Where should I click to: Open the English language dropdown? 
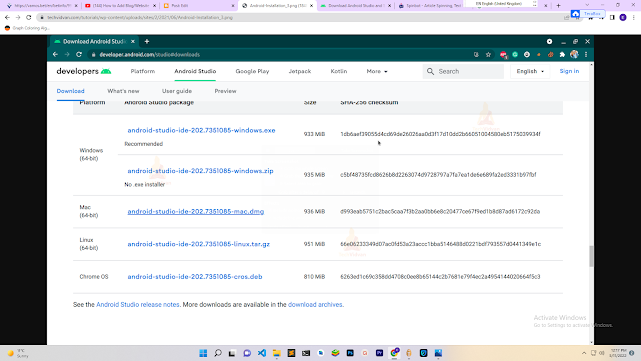(530, 71)
